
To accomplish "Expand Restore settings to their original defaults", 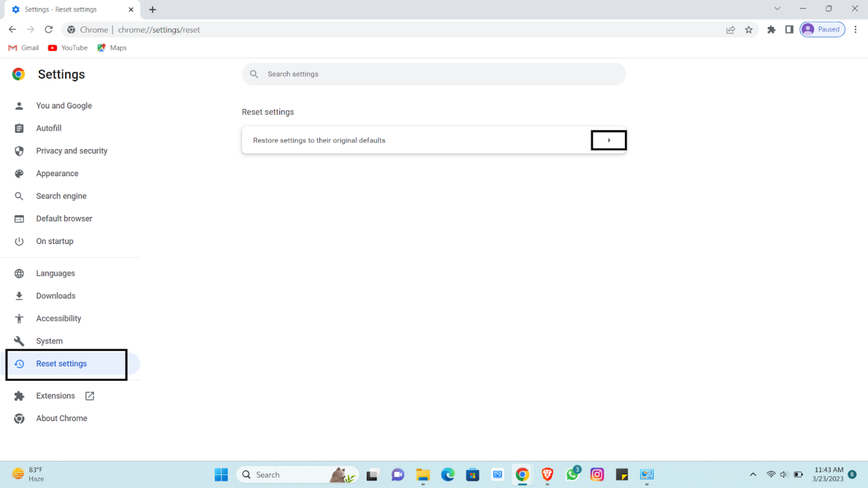I will [x=609, y=140].
